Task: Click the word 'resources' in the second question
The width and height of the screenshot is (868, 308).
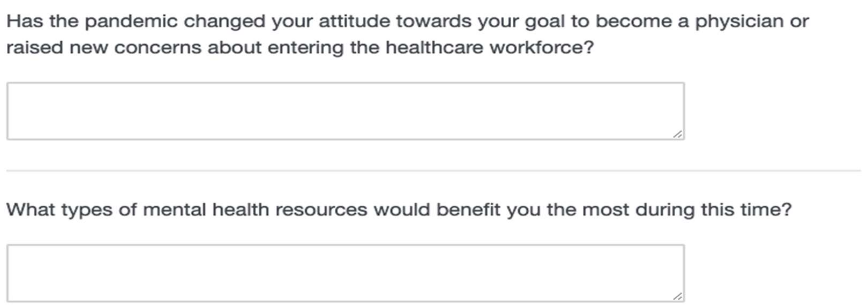Action: click(x=321, y=210)
